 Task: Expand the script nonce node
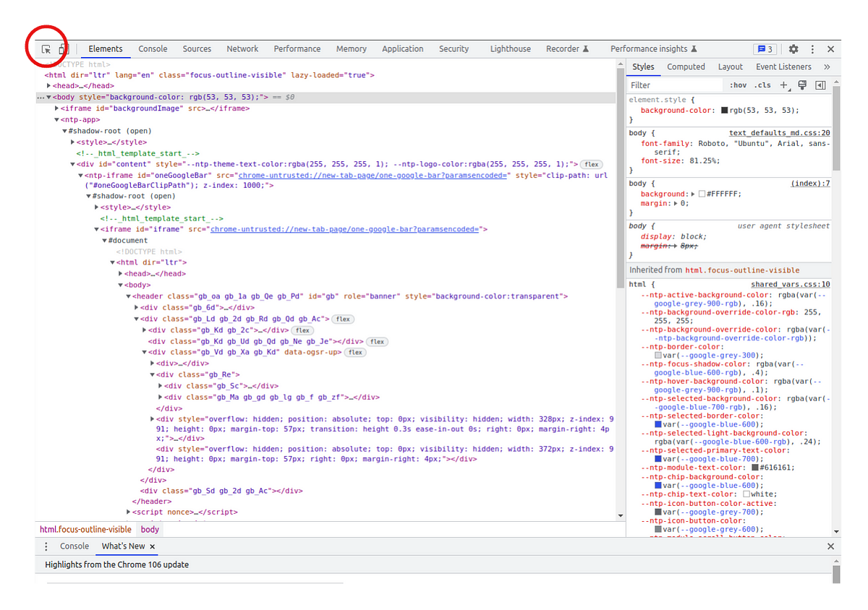coord(128,512)
